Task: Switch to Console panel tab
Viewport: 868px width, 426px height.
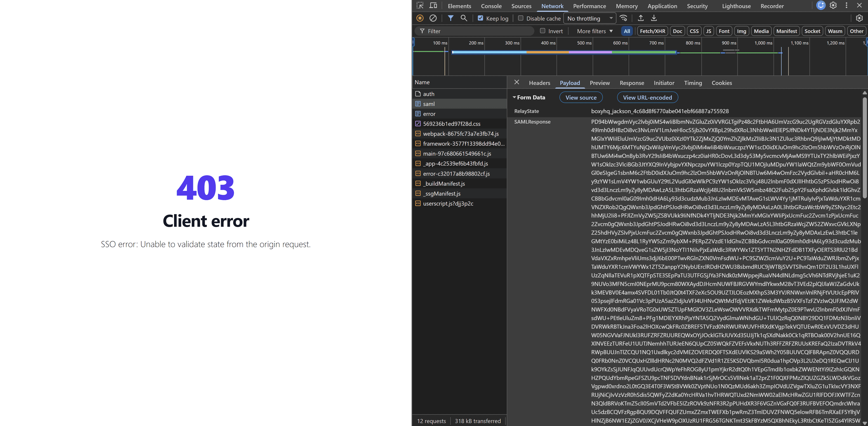Action: pyautogui.click(x=491, y=6)
